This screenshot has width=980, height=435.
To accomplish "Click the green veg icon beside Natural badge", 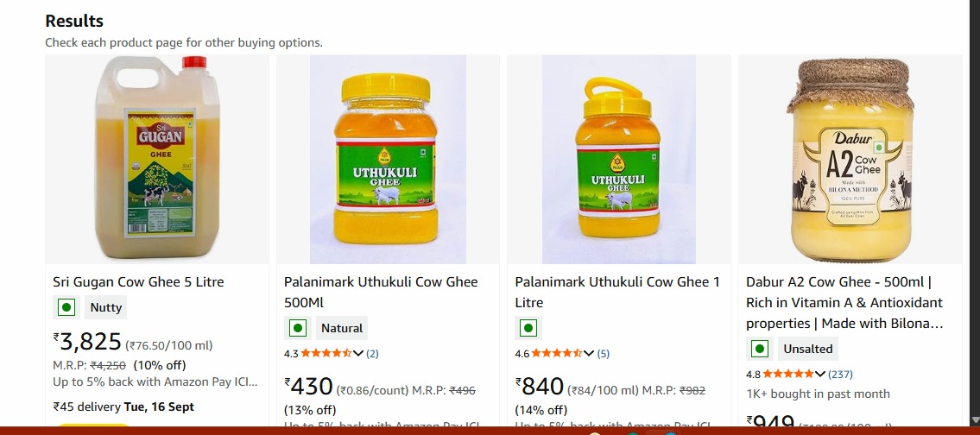I will (x=297, y=328).
